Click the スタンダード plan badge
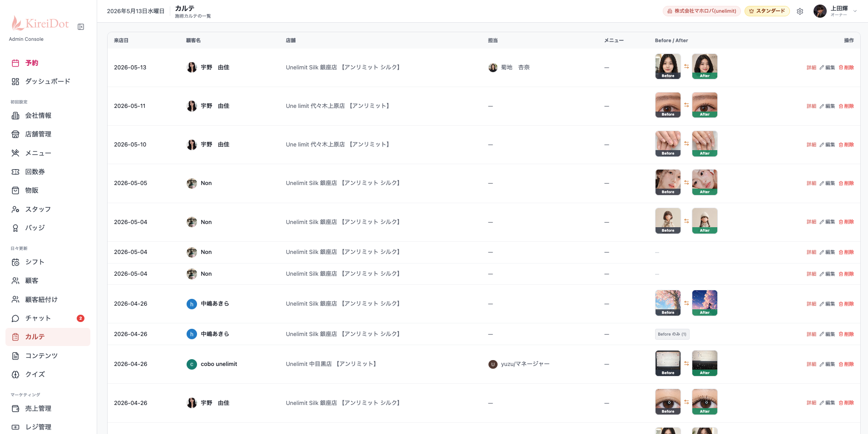Screen dimensions: 868x434 [x=767, y=11]
